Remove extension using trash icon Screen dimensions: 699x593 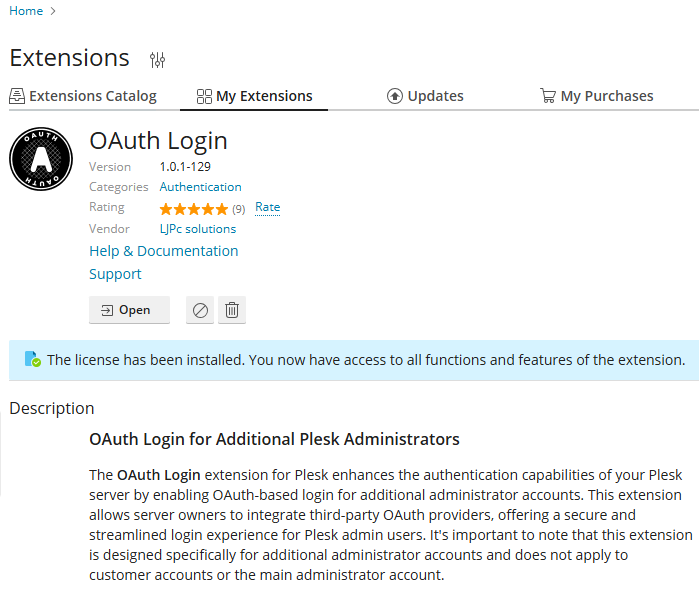point(232,310)
